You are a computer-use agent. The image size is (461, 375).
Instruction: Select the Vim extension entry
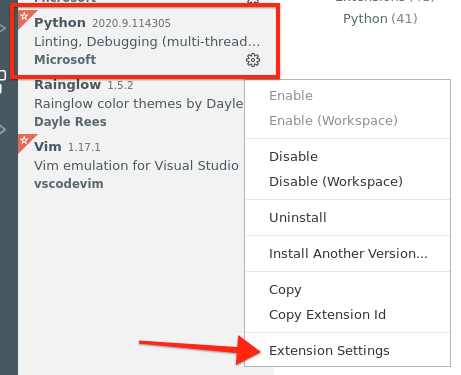(132, 165)
